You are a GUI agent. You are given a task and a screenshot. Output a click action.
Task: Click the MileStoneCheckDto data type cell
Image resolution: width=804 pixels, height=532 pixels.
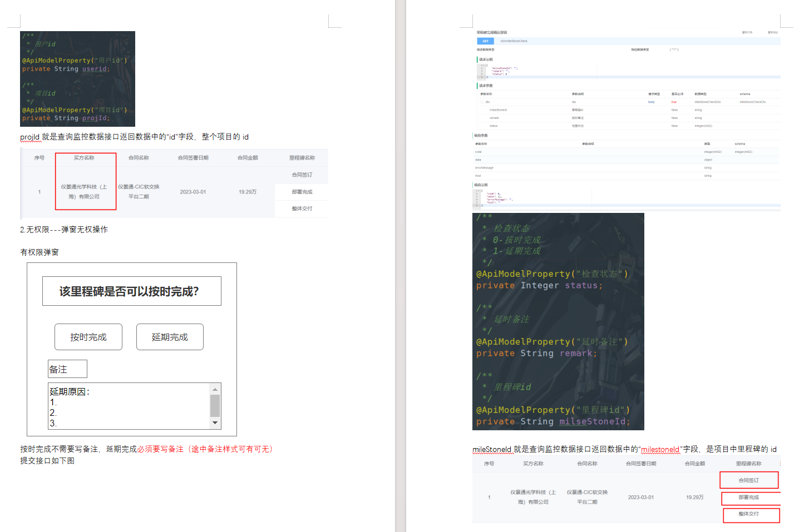coord(707,102)
